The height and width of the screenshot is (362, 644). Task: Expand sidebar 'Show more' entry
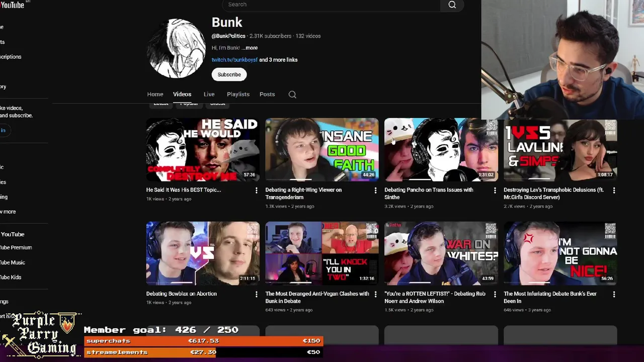(8, 212)
